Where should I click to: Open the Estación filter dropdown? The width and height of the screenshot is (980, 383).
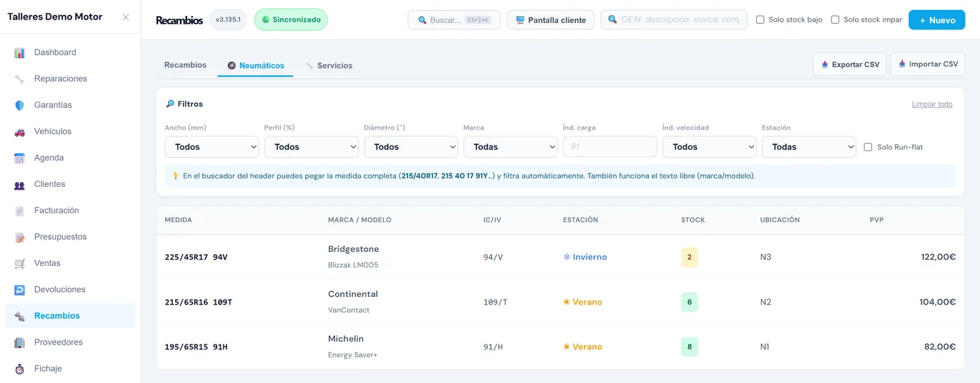[809, 147]
